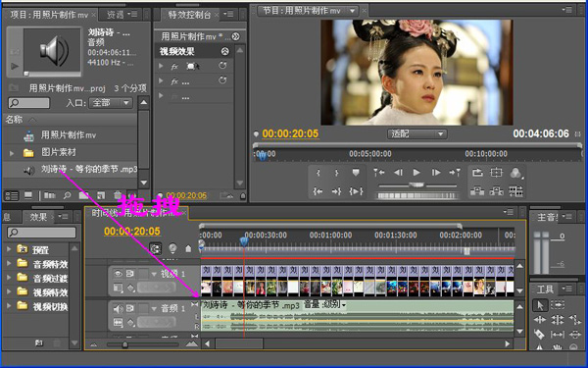Click Find icon in project panel
The width and height of the screenshot is (588, 368).
point(67,195)
